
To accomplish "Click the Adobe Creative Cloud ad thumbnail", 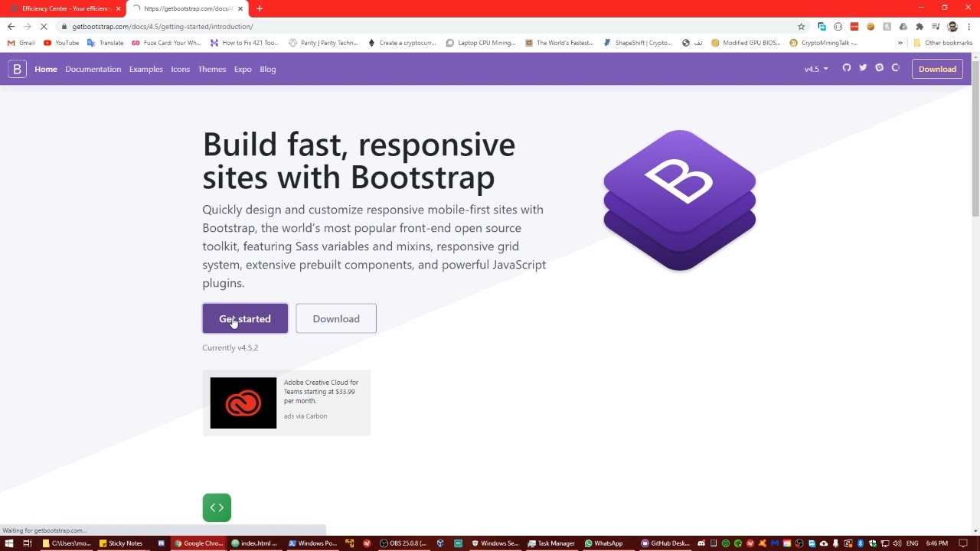I will point(243,403).
